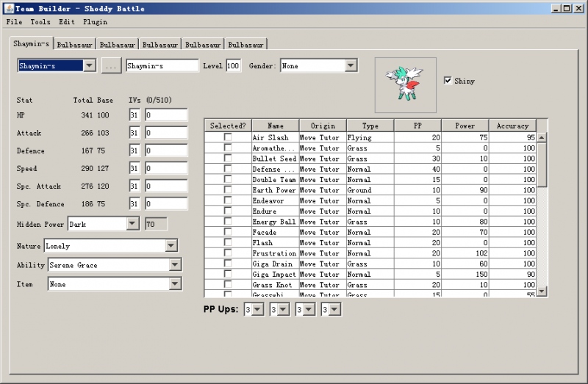Click the Hidden Power value 70 box

coord(156,224)
